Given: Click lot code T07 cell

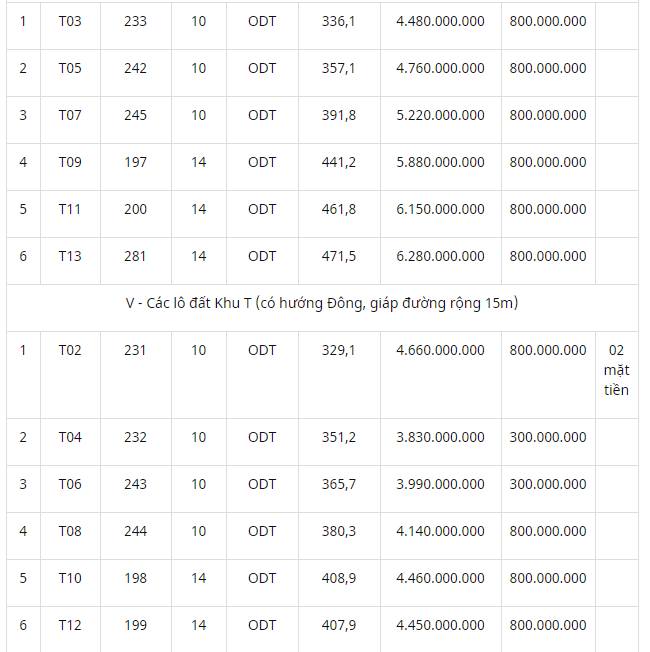Looking at the screenshot, I should click(70, 115).
